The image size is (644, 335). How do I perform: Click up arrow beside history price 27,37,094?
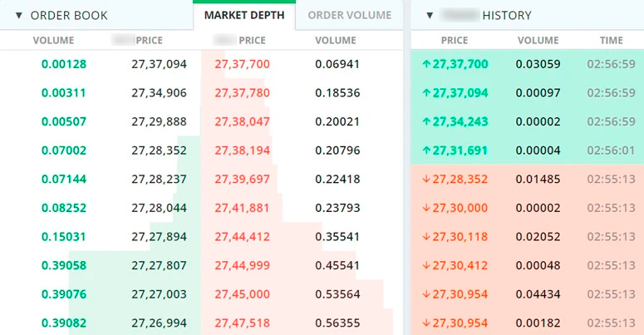pyautogui.click(x=426, y=93)
